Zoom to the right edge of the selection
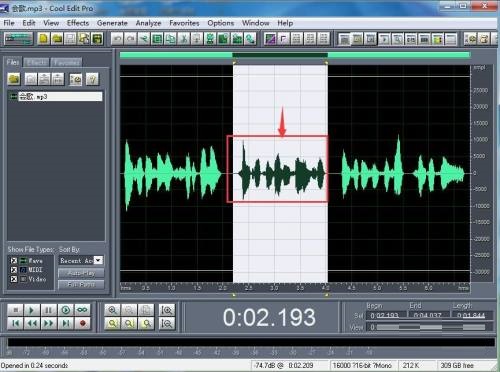Image resolution: width=500 pixels, height=372 pixels. [146, 323]
